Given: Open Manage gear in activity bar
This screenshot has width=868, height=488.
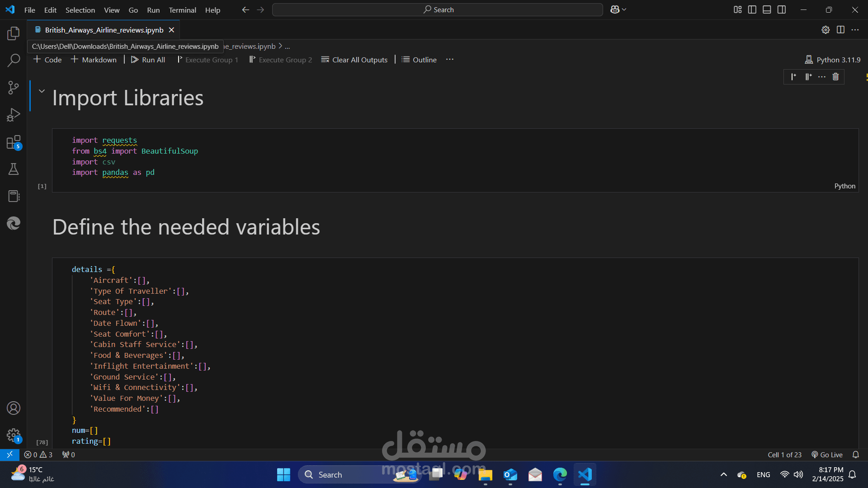Looking at the screenshot, I should point(14,436).
